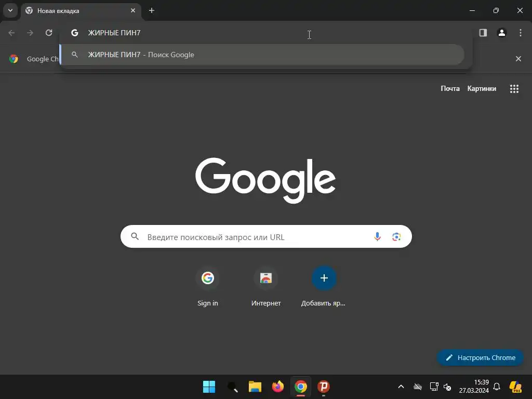The image size is (532, 399).
Task: Click the PRE badge icon in taskbar corner
Action: click(516, 387)
